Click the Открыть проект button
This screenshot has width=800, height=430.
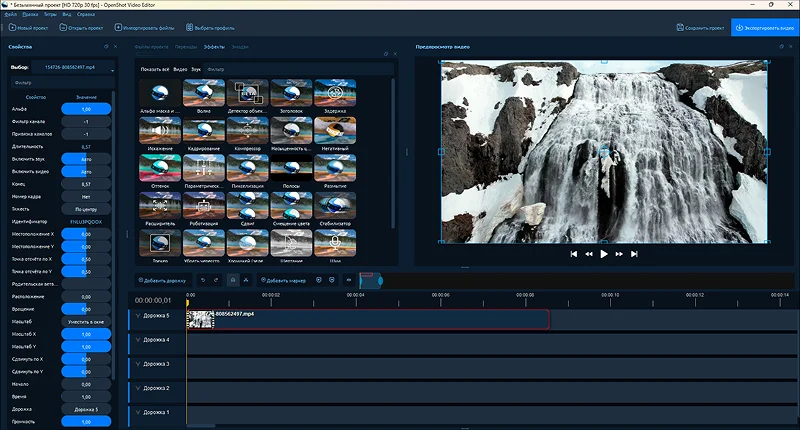click(81, 28)
